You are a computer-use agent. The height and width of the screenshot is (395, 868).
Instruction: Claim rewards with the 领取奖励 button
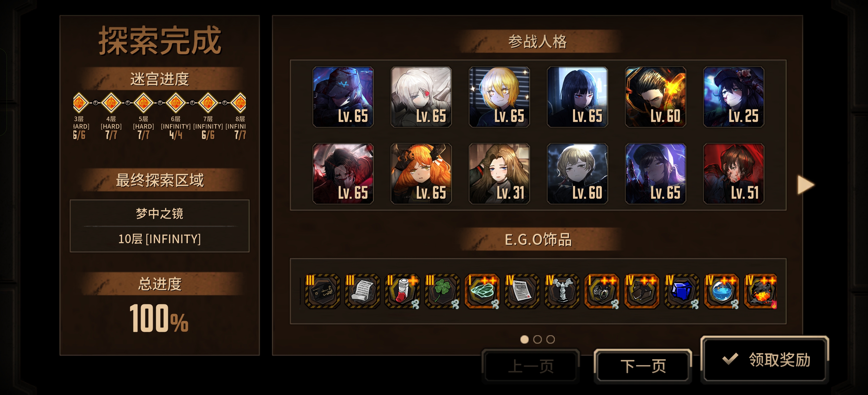click(x=765, y=360)
